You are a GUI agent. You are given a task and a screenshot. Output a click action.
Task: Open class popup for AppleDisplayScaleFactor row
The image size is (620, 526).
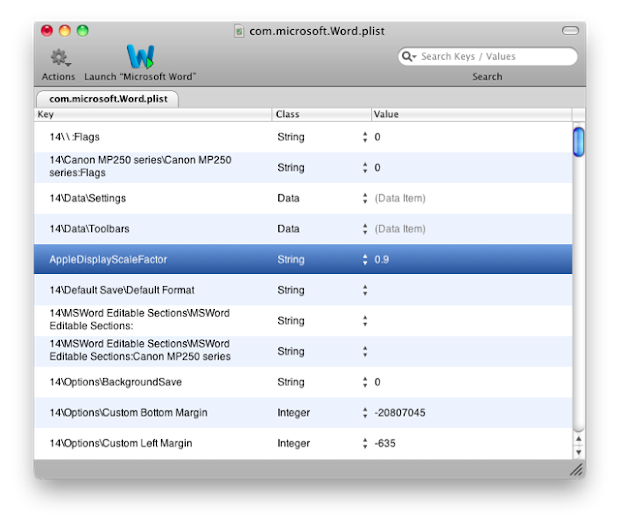365,259
